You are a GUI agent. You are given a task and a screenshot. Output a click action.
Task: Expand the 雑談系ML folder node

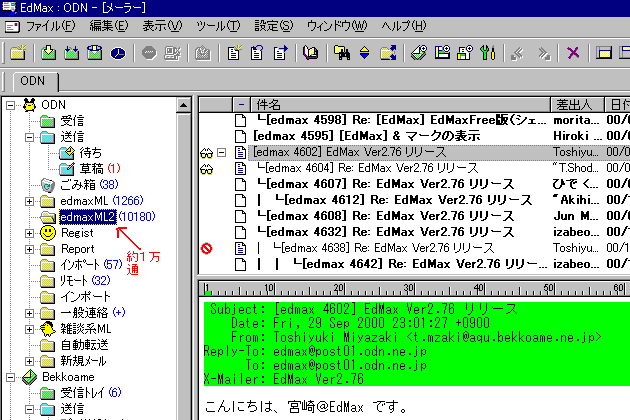[29, 329]
